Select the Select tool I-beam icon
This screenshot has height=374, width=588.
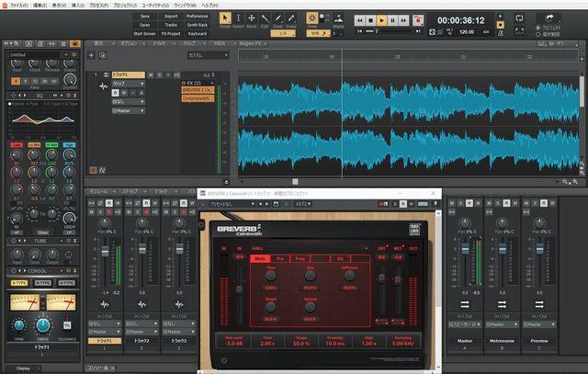[x=238, y=18]
